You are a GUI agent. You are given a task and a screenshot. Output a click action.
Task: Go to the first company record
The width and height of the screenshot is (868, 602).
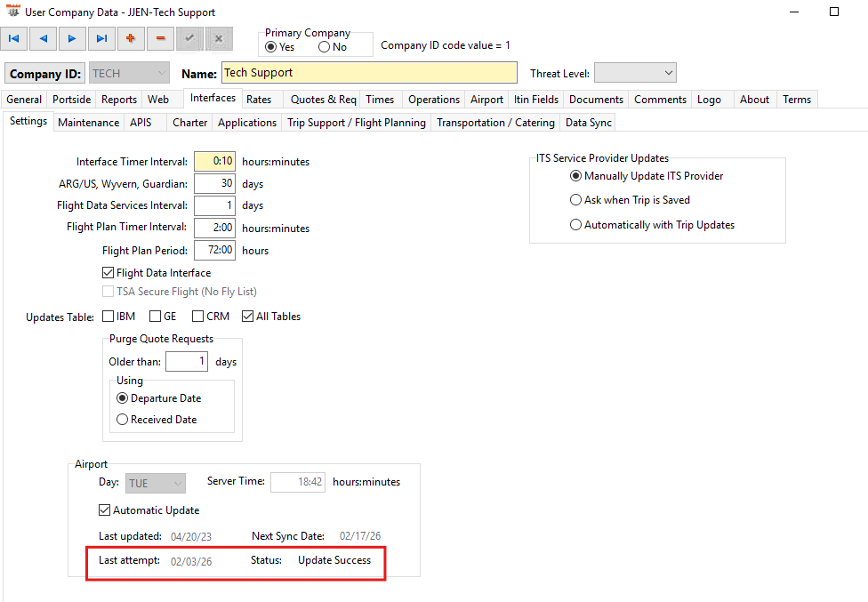(x=14, y=39)
